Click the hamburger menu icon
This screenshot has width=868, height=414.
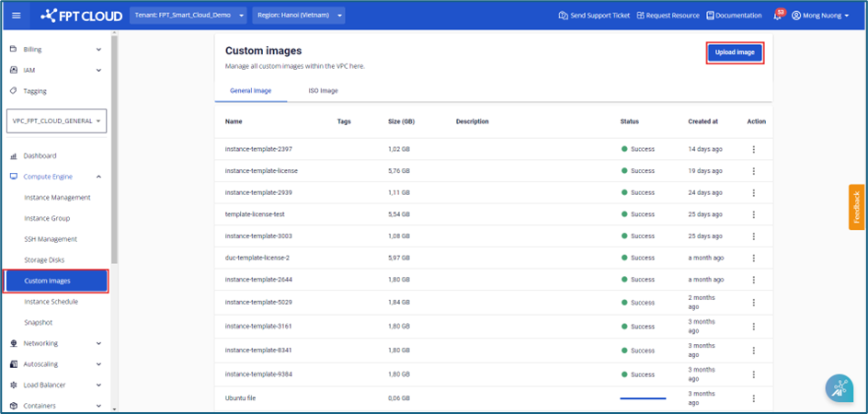click(x=16, y=16)
